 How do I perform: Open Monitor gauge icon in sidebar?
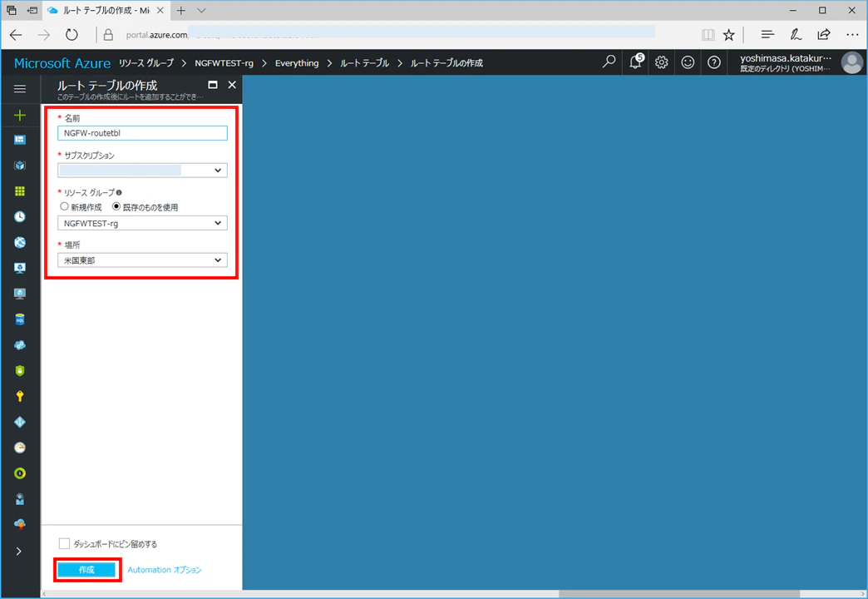coord(20,448)
